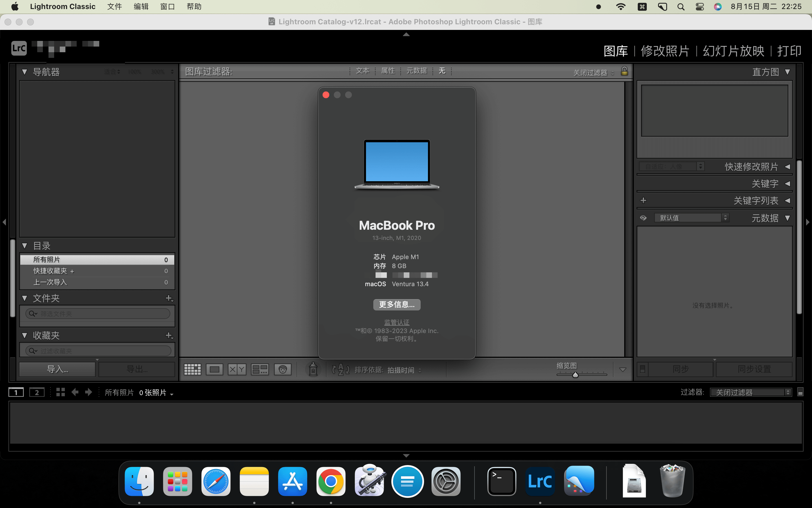Hide the left panel group
The width and height of the screenshot is (812, 508).
tap(4, 222)
